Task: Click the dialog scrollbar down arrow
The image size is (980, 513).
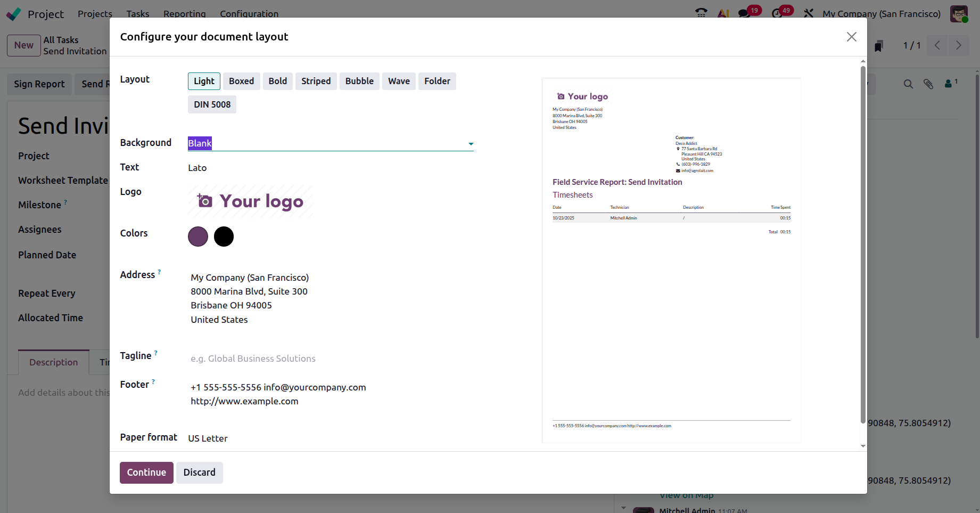Action: pyautogui.click(x=863, y=446)
